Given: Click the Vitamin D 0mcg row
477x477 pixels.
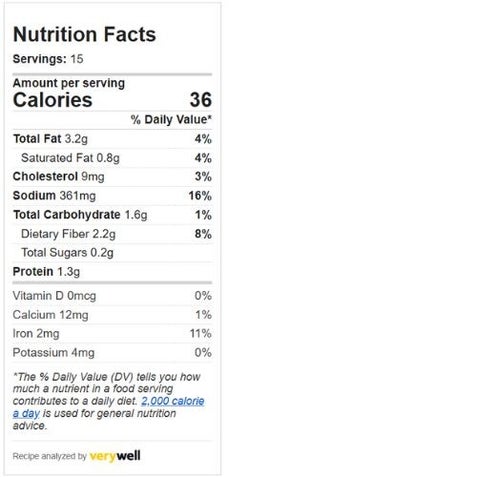Looking at the screenshot, I should [x=112, y=296].
